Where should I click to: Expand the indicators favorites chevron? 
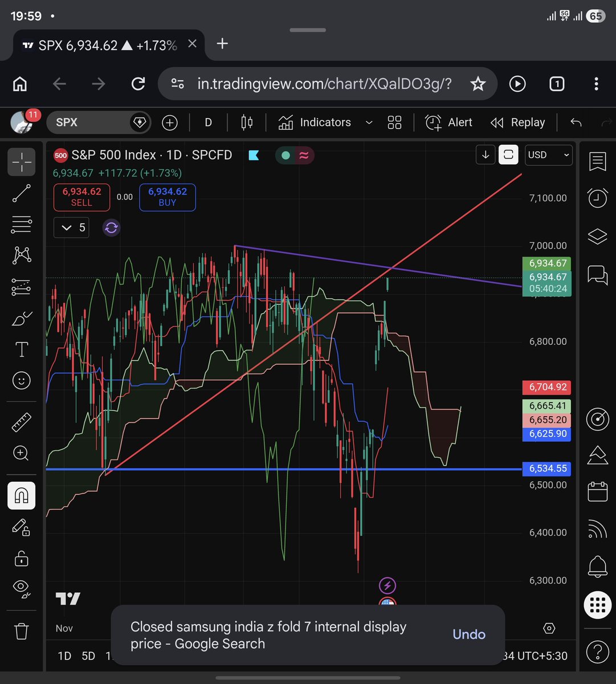369,123
